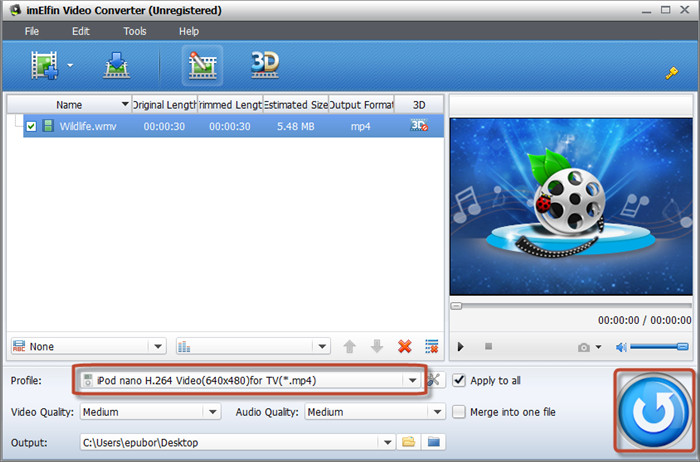Open the Audio Quality dropdown
The height and width of the screenshot is (462, 700).
point(375,412)
